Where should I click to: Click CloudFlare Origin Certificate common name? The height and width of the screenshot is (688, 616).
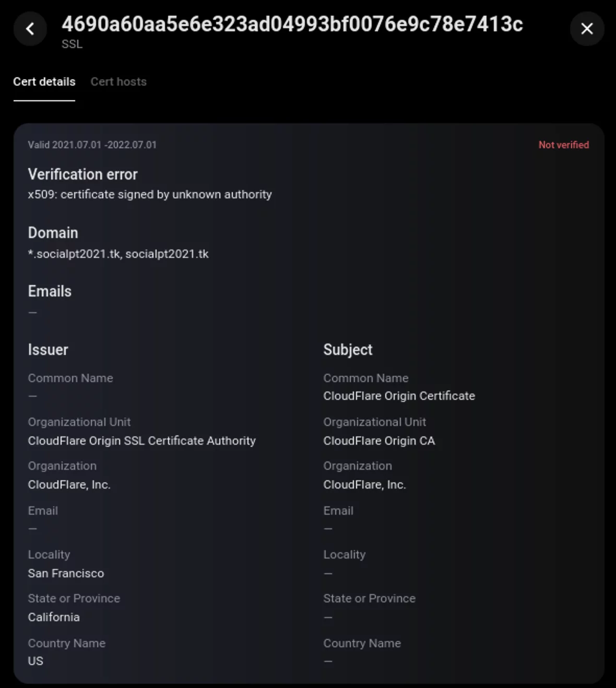399,396
